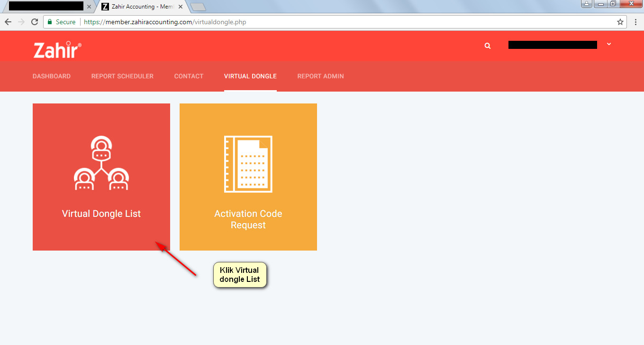This screenshot has width=644, height=345.
Task: Click the redacted account name in header
Action: point(553,45)
